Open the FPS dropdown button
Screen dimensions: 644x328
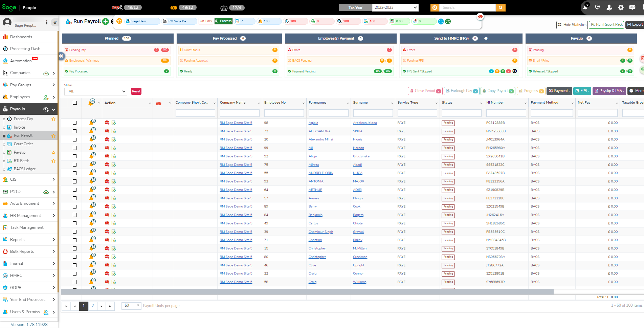(582, 91)
